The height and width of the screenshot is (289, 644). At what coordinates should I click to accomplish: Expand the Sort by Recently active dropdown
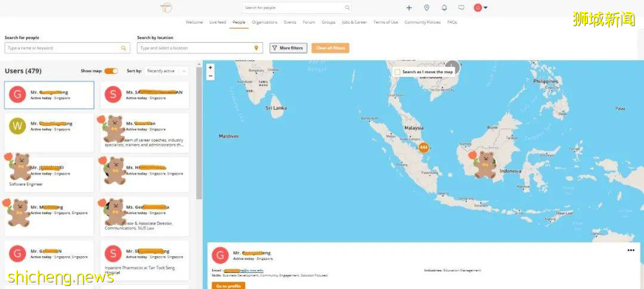tap(166, 71)
